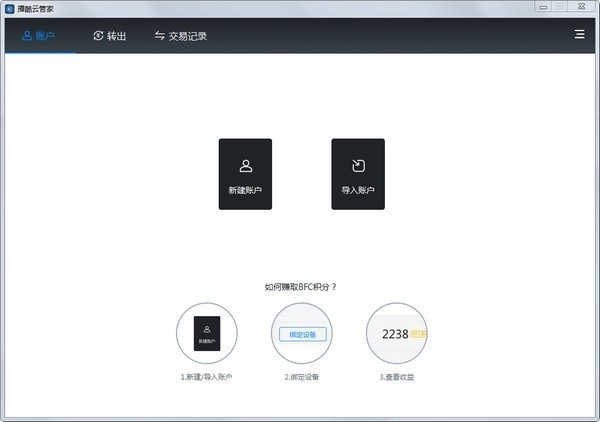
Task: Click the 绑定设备 circle illustration
Action: [302, 333]
